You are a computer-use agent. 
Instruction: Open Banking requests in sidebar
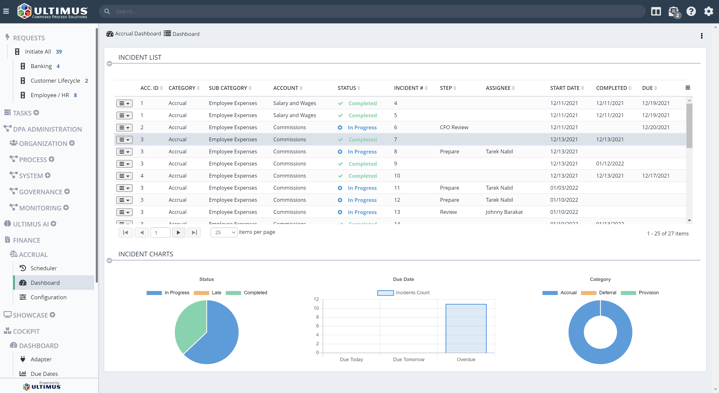40,66
